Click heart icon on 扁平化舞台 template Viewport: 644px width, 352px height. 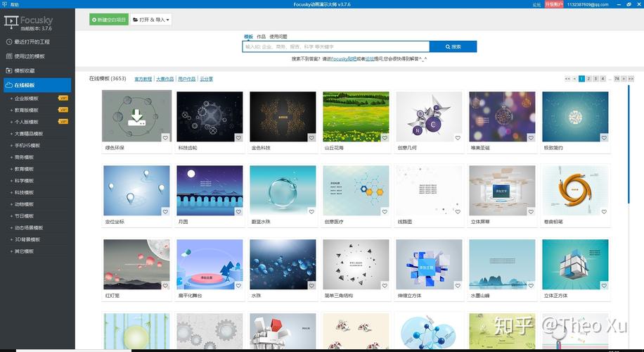238,286
